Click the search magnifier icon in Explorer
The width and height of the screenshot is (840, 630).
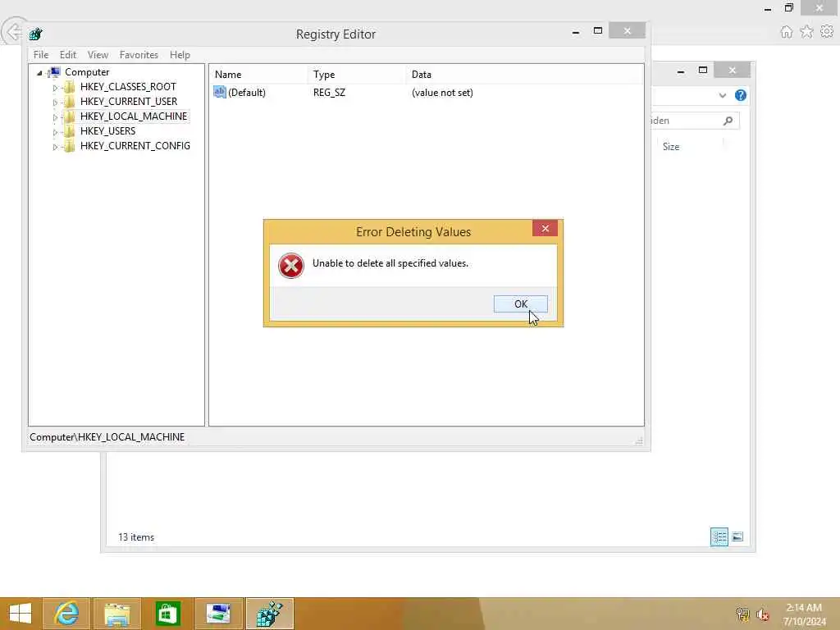tap(728, 121)
